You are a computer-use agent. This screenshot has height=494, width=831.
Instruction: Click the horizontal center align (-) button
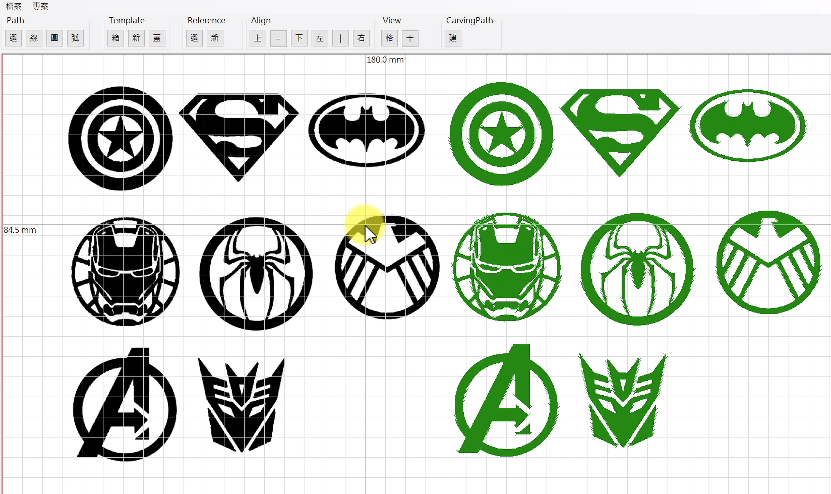(x=278, y=38)
